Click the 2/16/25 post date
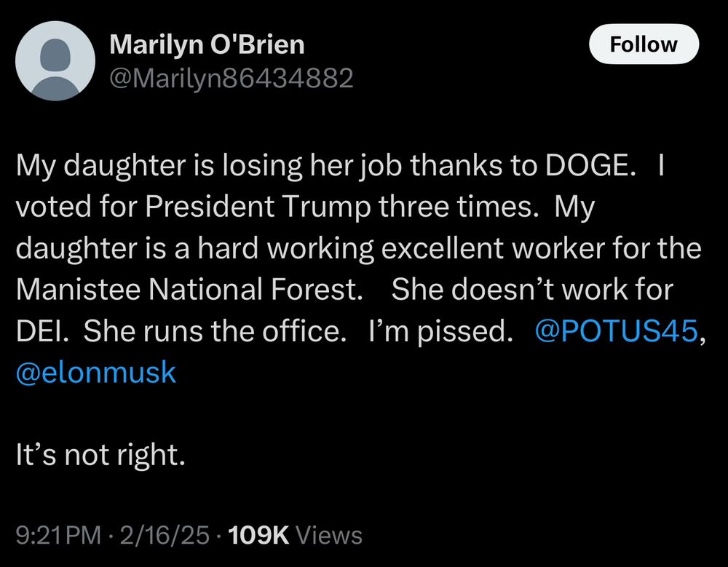728x567 pixels. 165,536
